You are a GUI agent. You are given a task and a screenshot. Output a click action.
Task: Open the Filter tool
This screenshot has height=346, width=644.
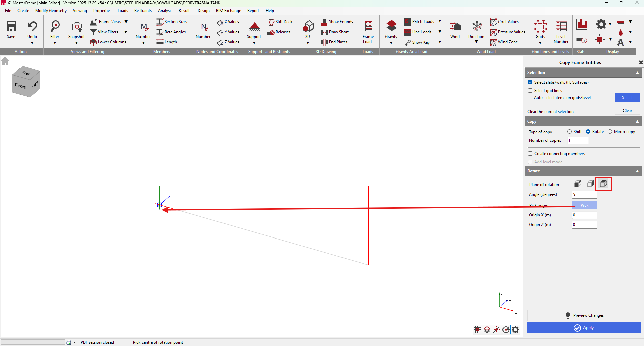(55, 27)
